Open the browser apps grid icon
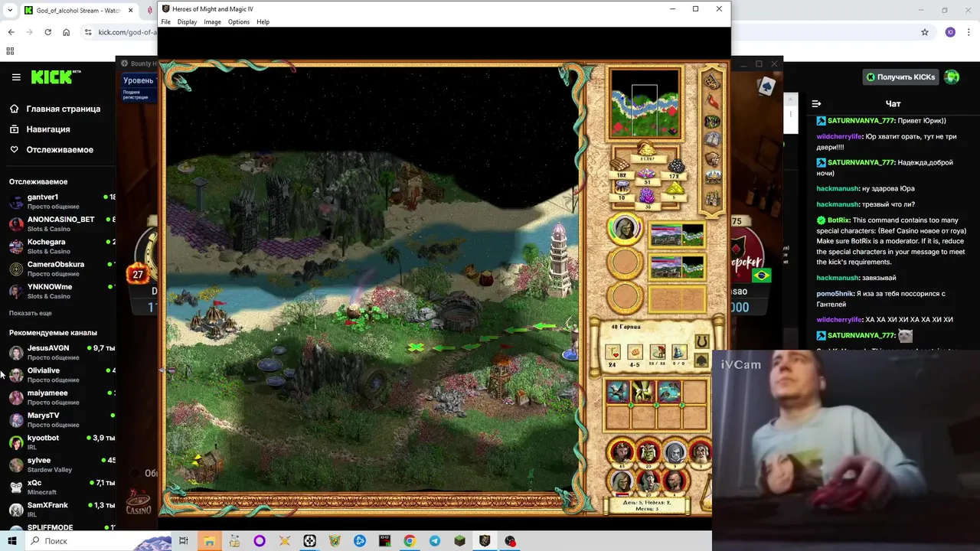The width and height of the screenshot is (980, 551). pyautogui.click(x=10, y=51)
